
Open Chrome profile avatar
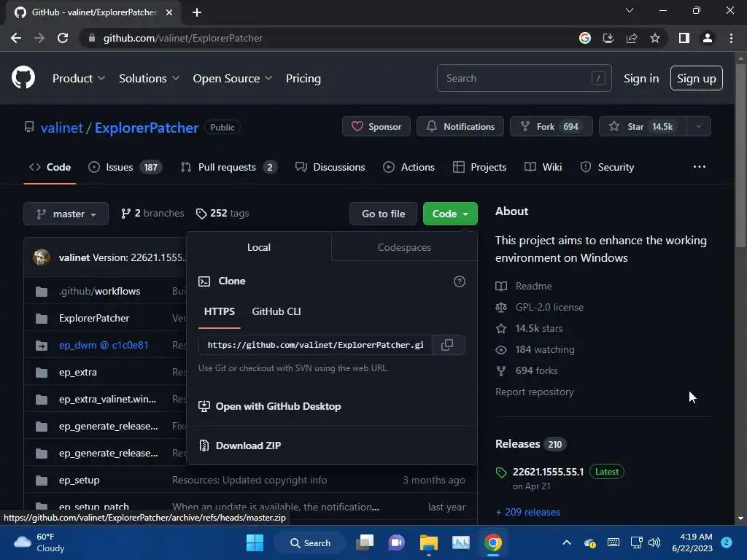point(708,38)
